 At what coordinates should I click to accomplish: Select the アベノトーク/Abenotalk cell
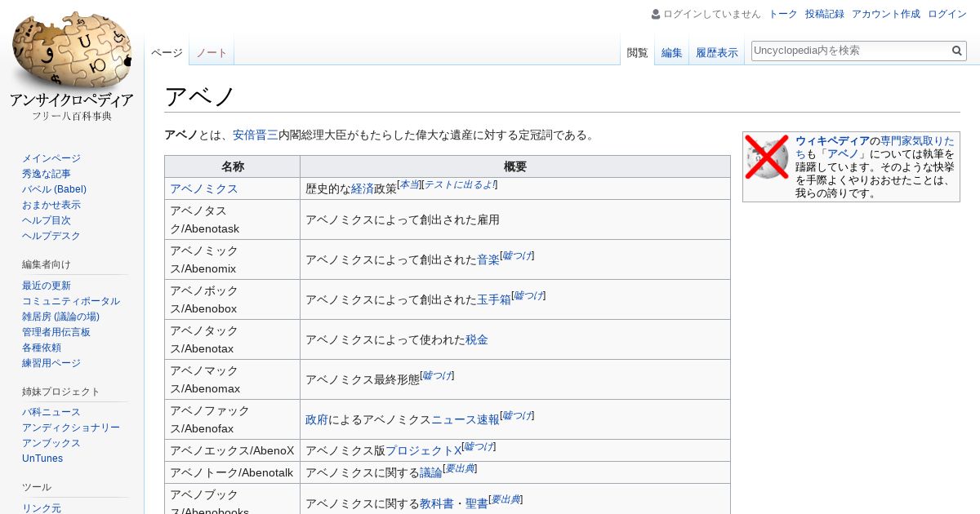pos(232,472)
